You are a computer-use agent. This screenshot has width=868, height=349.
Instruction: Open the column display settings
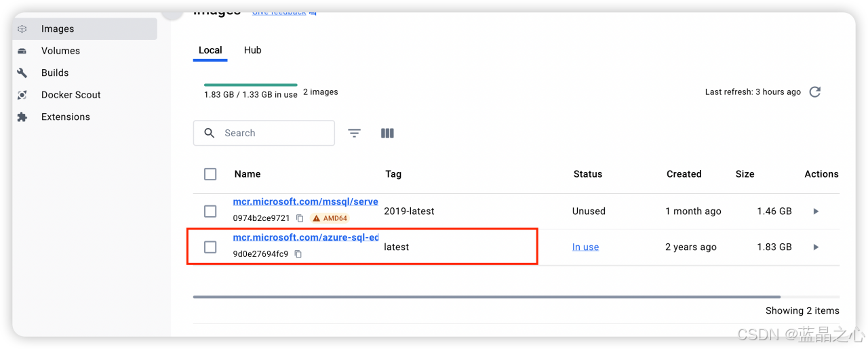[387, 134]
